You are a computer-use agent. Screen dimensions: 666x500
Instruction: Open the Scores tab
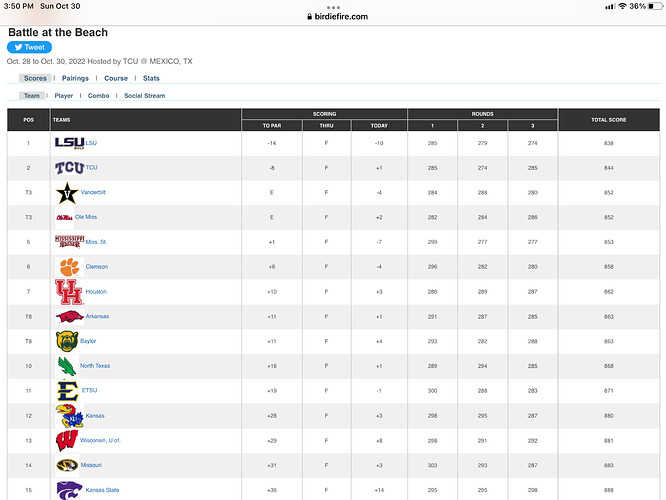pos(35,78)
